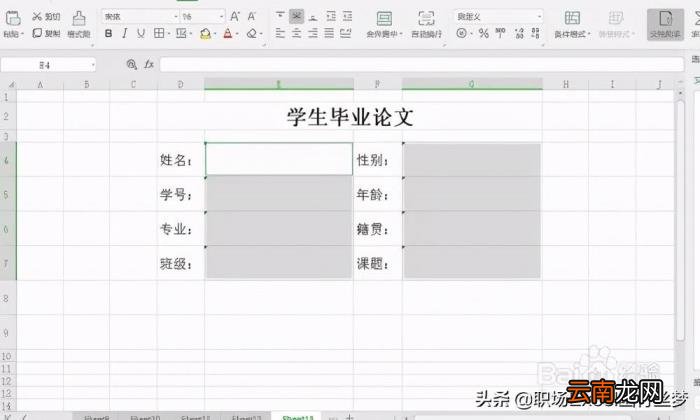
Task: Switch to the Sheet10 tab
Action: [145, 417]
